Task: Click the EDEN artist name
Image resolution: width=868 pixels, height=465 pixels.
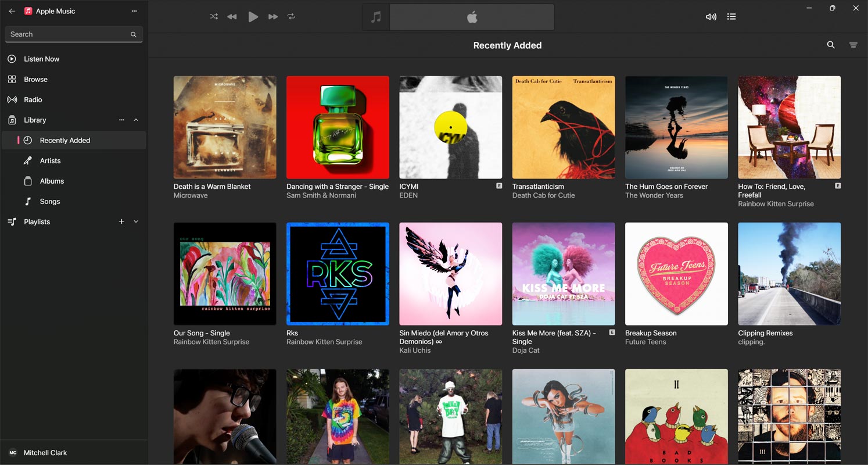Action: pos(408,196)
